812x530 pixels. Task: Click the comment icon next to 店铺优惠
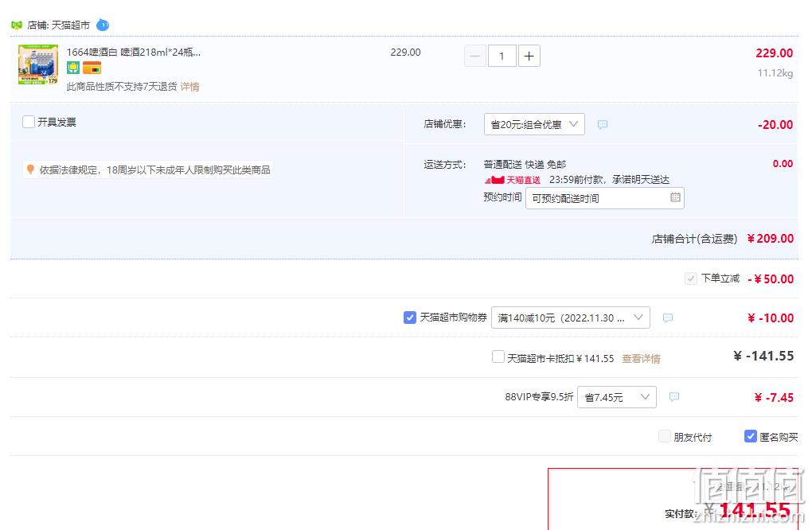coord(603,125)
